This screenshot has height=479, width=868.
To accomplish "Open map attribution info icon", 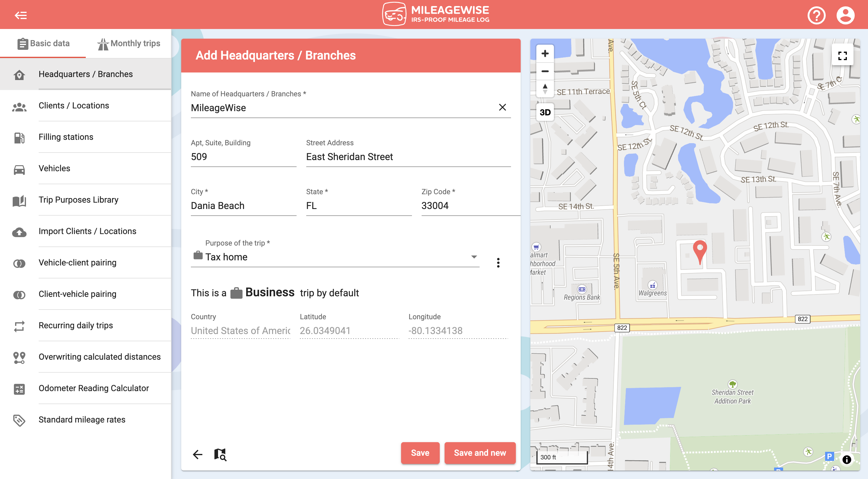I will click(x=847, y=459).
